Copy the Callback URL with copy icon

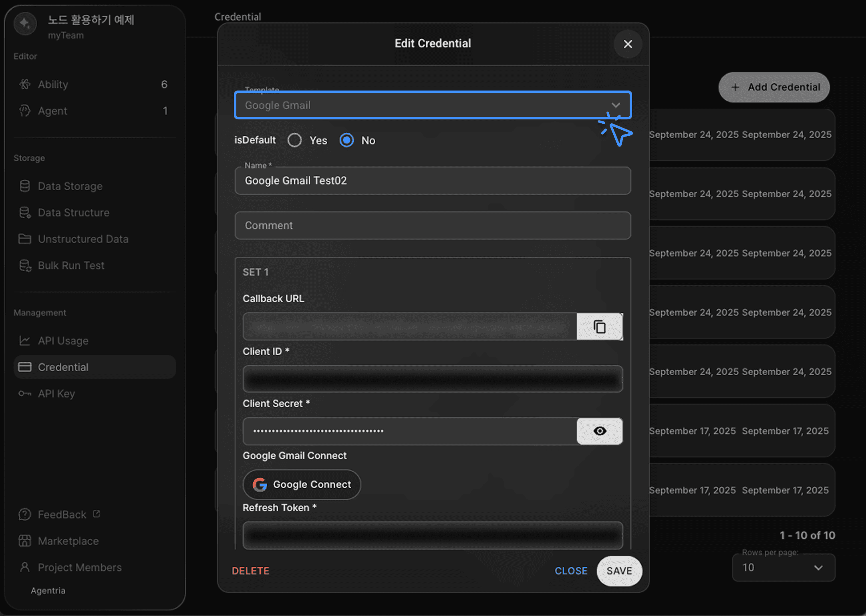click(x=599, y=327)
